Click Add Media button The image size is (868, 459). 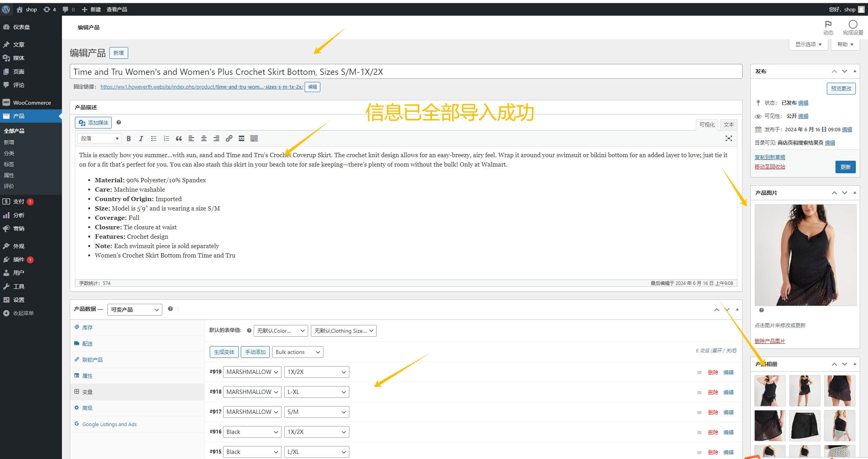point(93,123)
